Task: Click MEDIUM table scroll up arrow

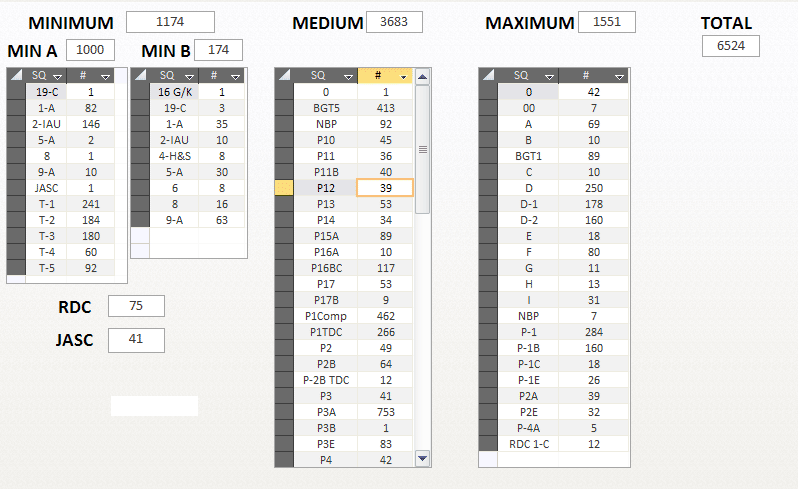Action: (422, 77)
